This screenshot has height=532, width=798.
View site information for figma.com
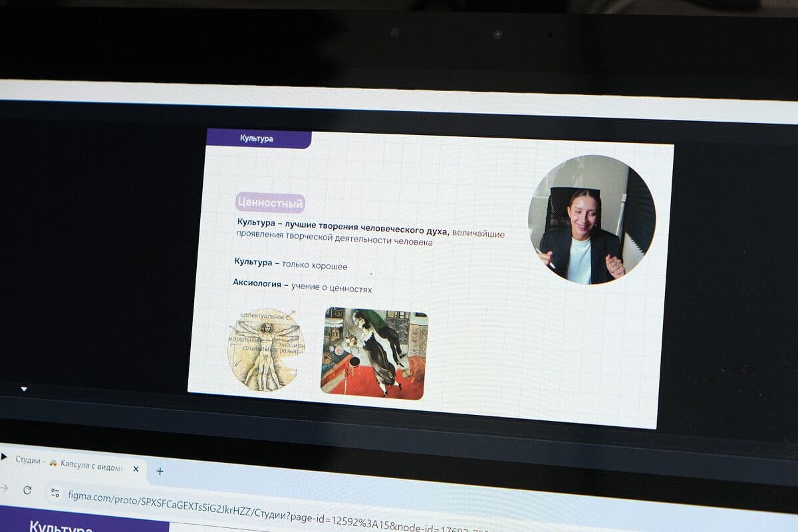pyautogui.click(x=55, y=493)
